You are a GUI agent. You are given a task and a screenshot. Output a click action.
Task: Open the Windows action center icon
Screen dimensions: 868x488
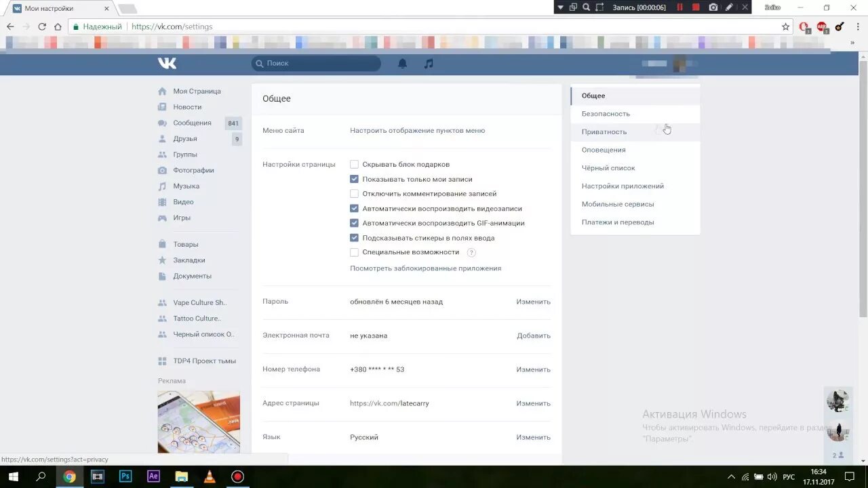pos(849,476)
